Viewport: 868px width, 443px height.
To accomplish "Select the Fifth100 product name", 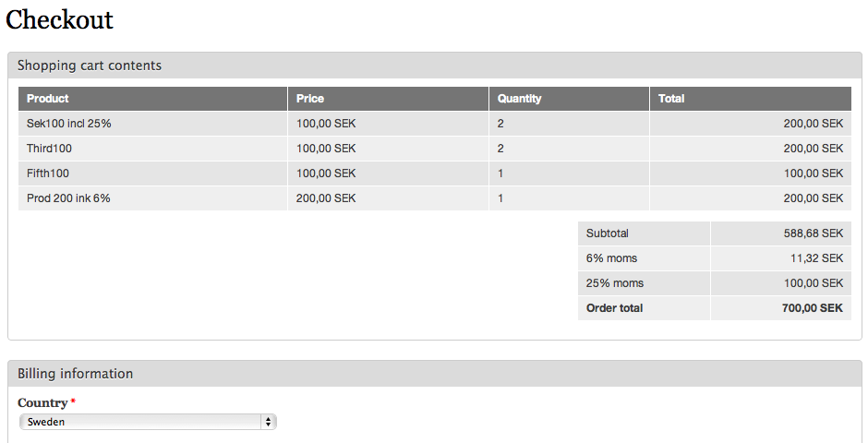I will (x=48, y=174).
